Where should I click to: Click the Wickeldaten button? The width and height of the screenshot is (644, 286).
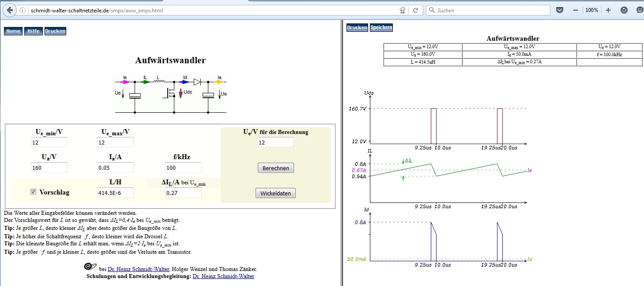[276, 193]
